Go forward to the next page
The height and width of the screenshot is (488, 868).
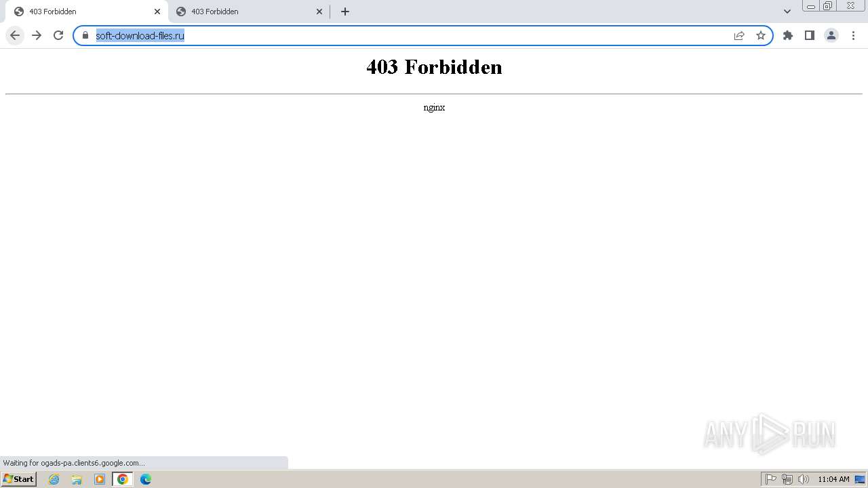tap(37, 35)
